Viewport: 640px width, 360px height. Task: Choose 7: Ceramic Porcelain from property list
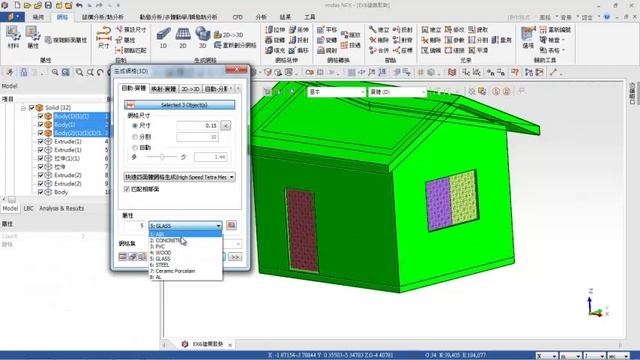pyautogui.click(x=186, y=271)
